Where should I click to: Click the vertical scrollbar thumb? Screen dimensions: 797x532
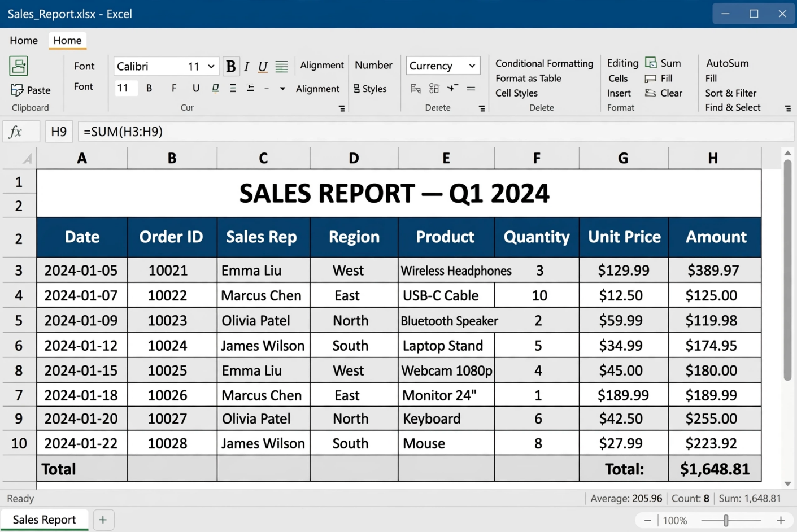coord(787,270)
